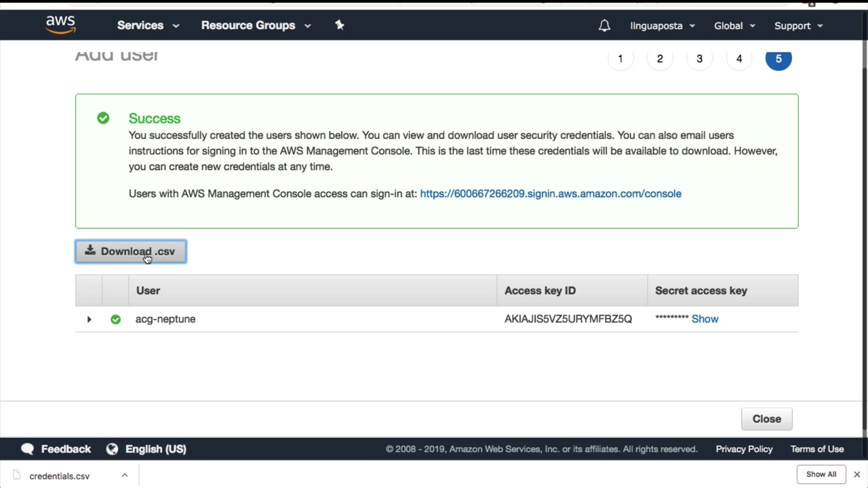
Task: Open the Services dropdown menu
Action: point(148,26)
